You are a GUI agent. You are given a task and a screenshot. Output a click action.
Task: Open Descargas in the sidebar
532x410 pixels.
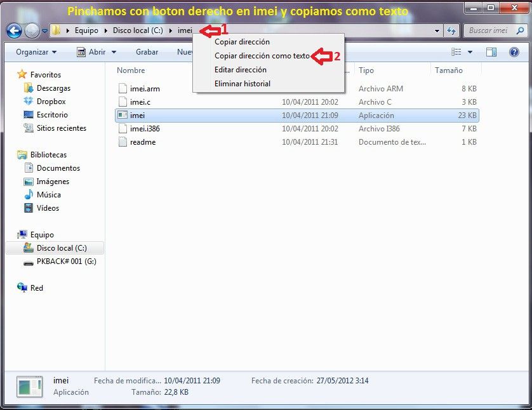pos(53,88)
